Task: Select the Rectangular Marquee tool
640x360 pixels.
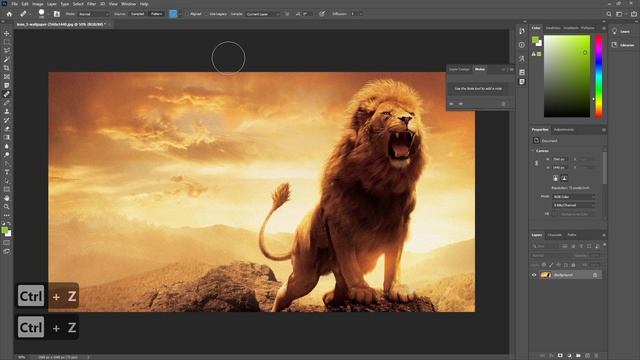Action: point(7,42)
